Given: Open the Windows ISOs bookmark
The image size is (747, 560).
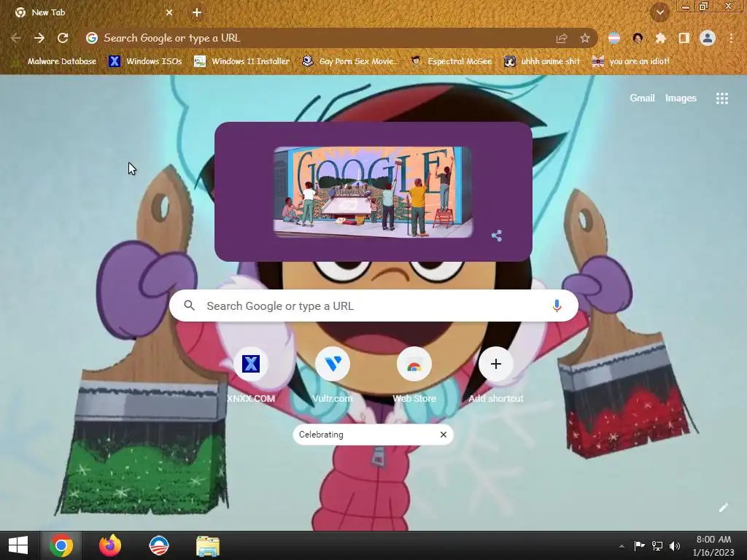Looking at the screenshot, I should [x=145, y=61].
